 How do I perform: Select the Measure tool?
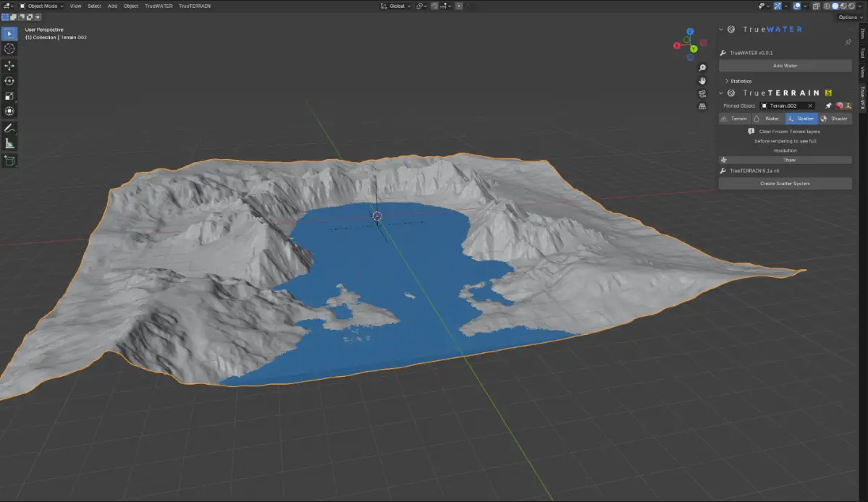9,144
